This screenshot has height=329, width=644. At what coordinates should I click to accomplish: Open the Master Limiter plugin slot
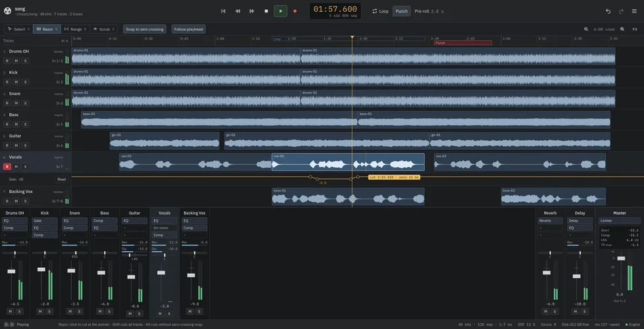pyautogui.click(x=620, y=220)
